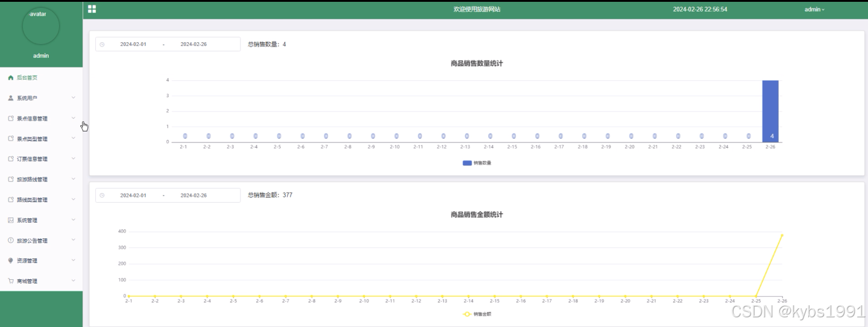Viewport: 868px width, 327px height.
Task: Click start date 2024-02-01 in quantity chart
Action: (133, 44)
